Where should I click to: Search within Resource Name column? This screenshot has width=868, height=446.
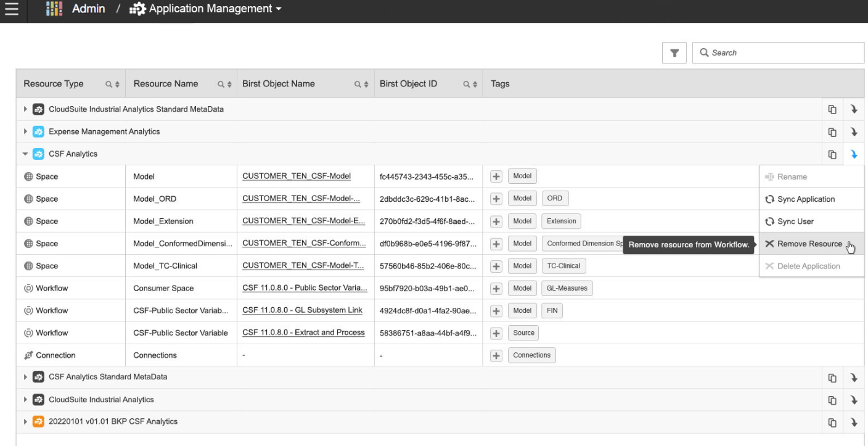tap(221, 85)
